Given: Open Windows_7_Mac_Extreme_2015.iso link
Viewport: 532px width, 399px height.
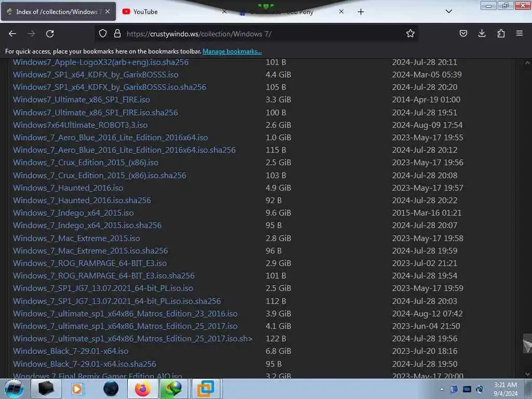Looking at the screenshot, I should click(76, 238).
